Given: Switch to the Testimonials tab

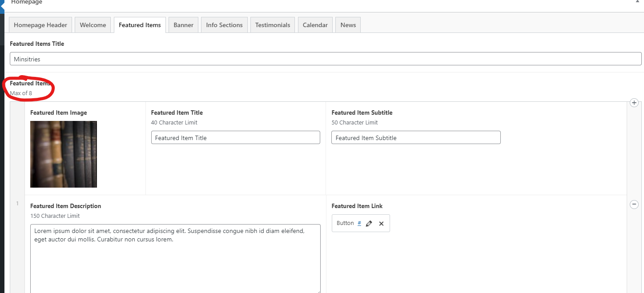Looking at the screenshot, I should tap(273, 25).
